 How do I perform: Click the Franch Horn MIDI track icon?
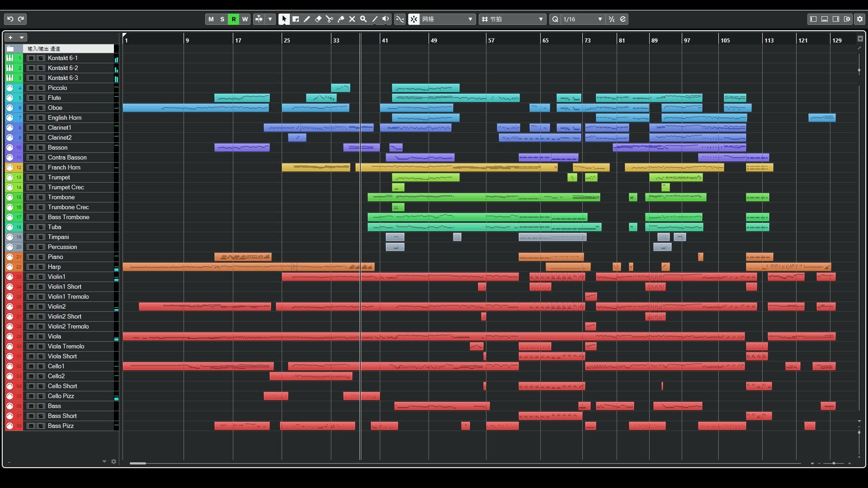click(10, 167)
